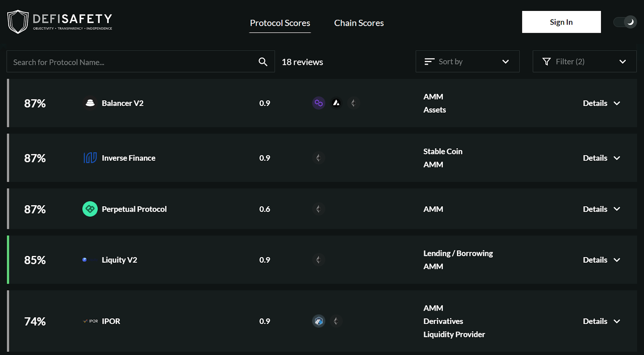Click the 85% score of Liquity V2

(x=35, y=260)
